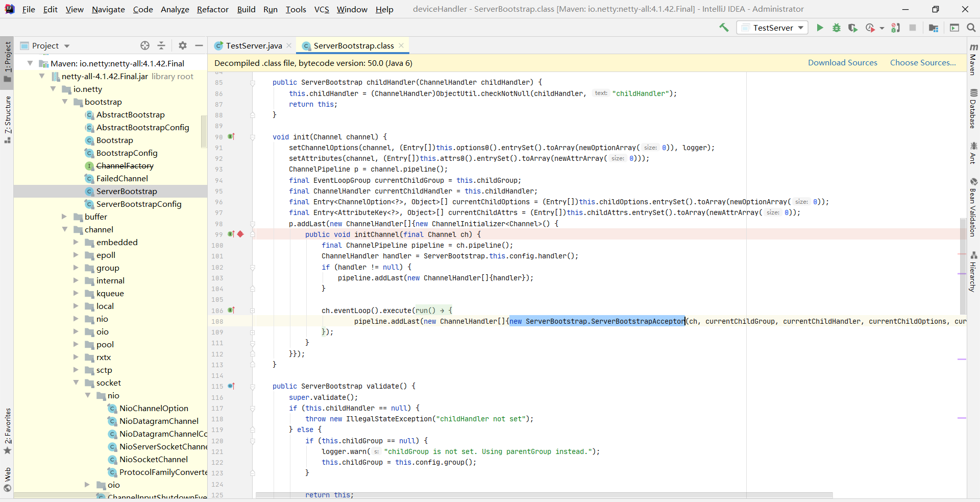Image resolution: width=980 pixels, height=502 pixels.
Task: Expand the epoll package
Action: pos(76,255)
